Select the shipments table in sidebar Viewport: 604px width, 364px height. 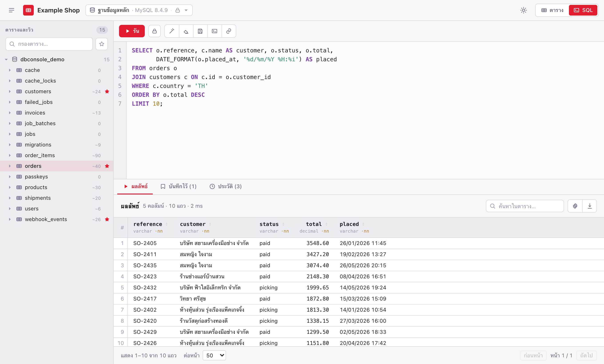point(57,198)
